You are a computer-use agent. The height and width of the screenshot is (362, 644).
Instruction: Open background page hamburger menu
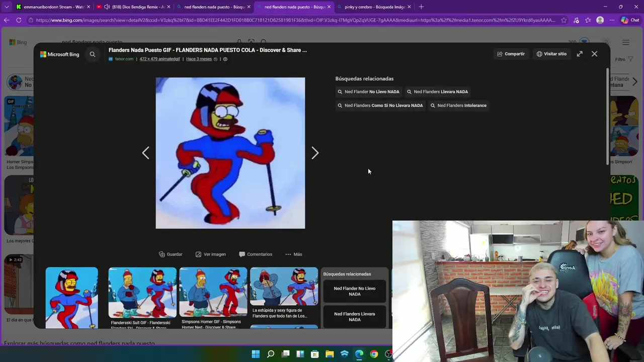[626, 42]
